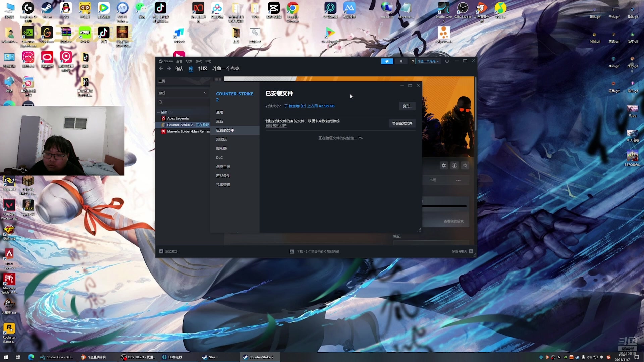644x362 pixels.
Task: Open ToDesk desktop icon
Action: click(x=179, y=36)
